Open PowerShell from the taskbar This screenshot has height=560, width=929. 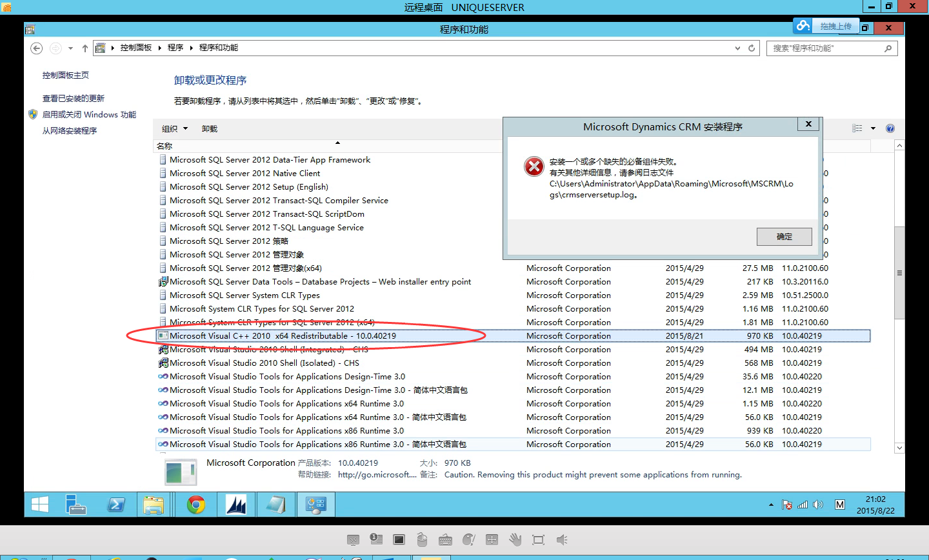pos(116,505)
